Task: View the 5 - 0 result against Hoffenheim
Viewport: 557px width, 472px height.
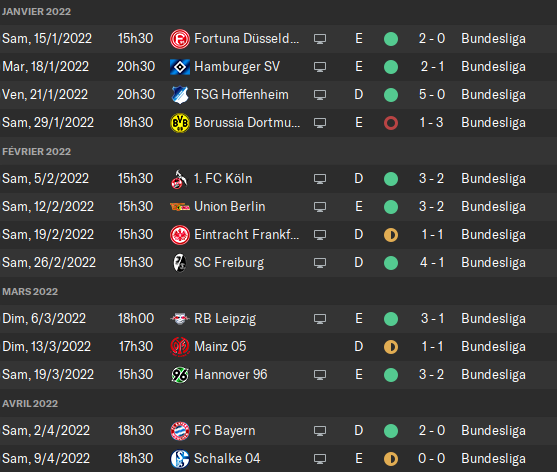Action: [x=432, y=95]
